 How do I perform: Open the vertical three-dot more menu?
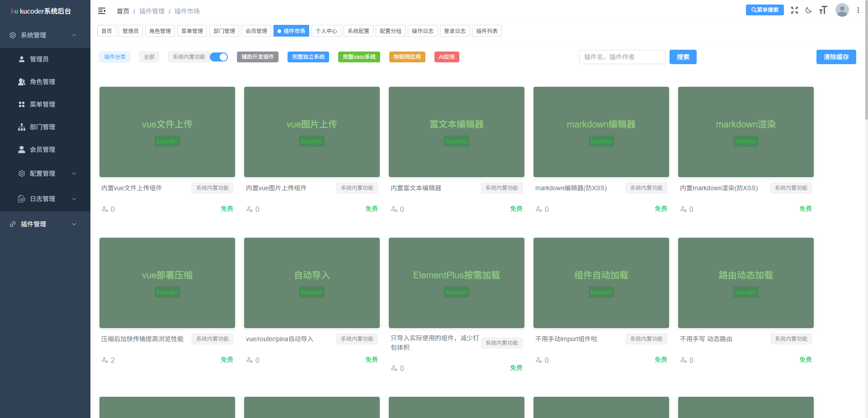click(858, 10)
